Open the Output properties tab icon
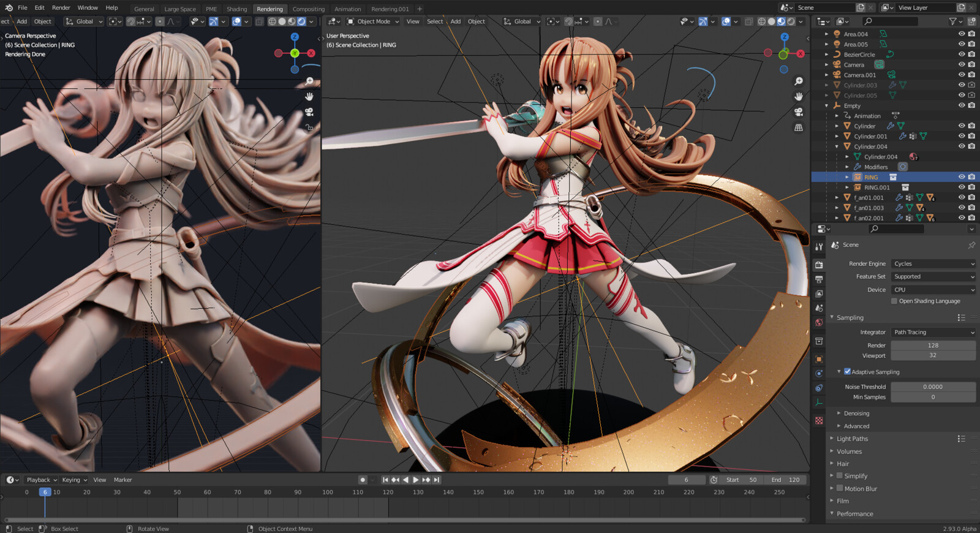This screenshot has width=980, height=533. coord(819,279)
